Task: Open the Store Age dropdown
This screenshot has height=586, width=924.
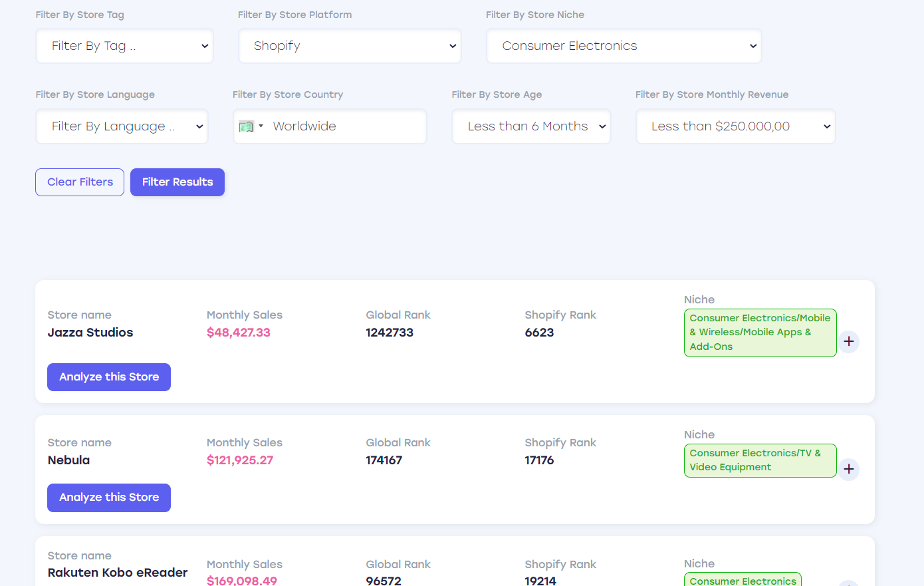Action: 531,126
